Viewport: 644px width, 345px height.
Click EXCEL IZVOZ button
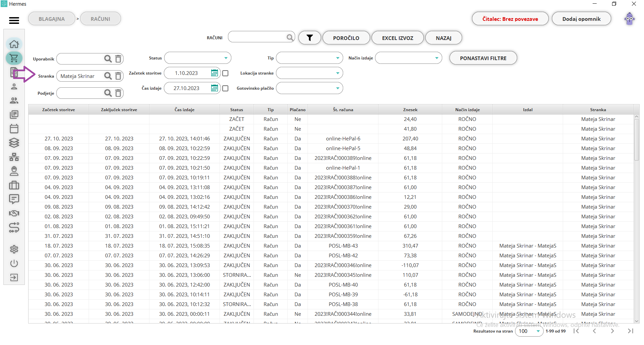[x=398, y=38]
